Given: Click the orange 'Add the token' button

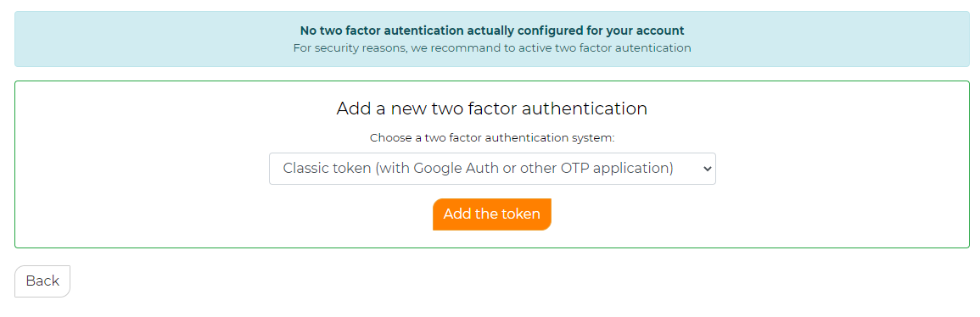Looking at the screenshot, I should (x=492, y=214).
